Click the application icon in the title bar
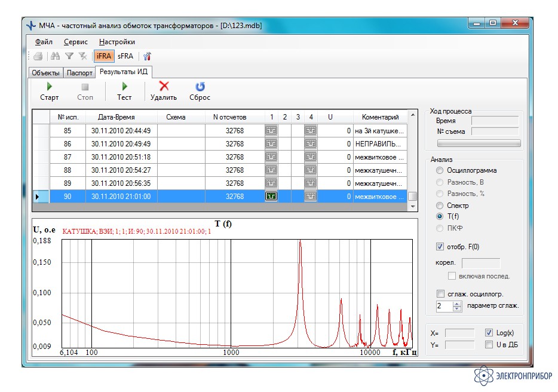Screen dimensions: 558x392 pos(32,26)
